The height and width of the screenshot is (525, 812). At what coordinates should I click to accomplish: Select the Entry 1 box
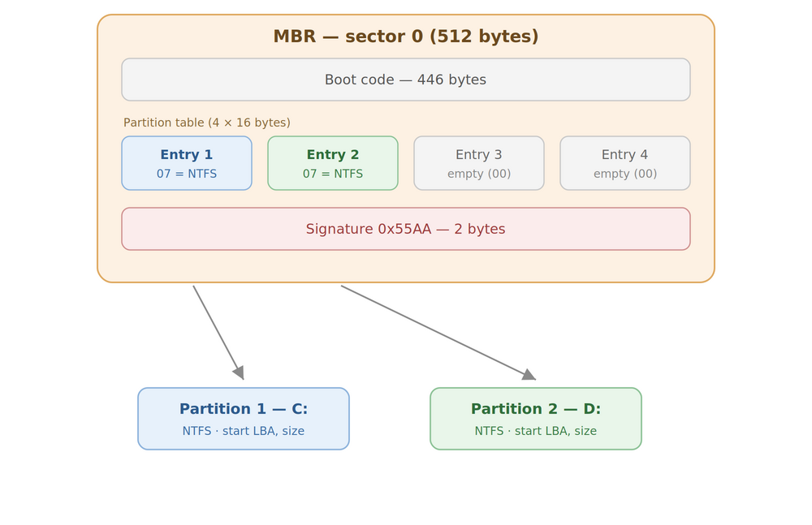click(187, 163)
